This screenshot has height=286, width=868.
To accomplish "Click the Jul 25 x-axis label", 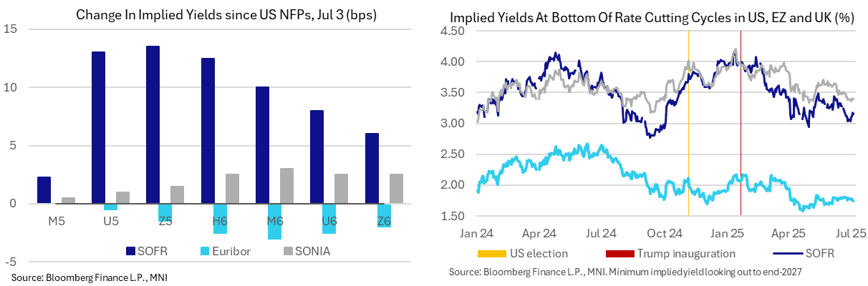I will [850, 232].
